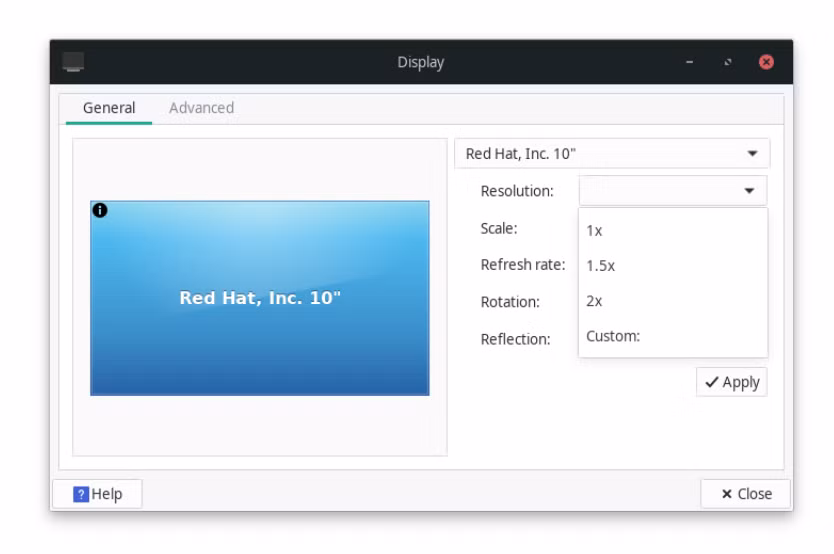Image resolution: width=834 pixels, height=554 pixels.
Task: Select the Red Hat monitor preview thumbnail
Action: point(260,298)
